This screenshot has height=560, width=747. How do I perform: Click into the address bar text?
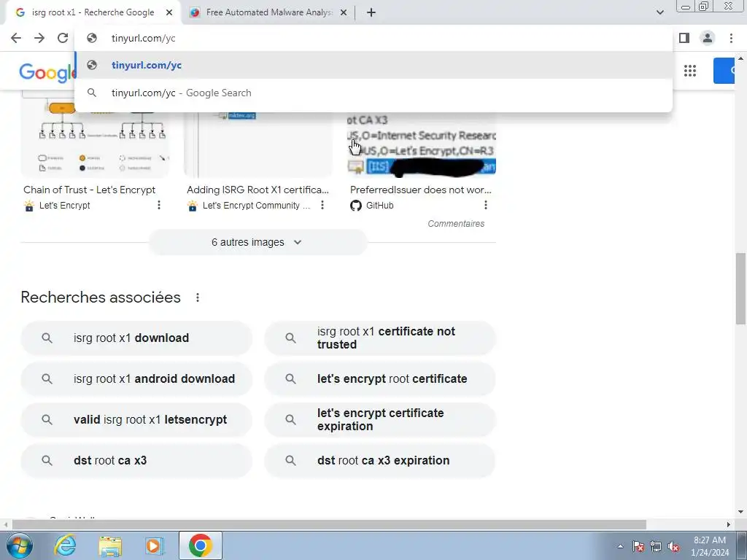pos(144,38)
